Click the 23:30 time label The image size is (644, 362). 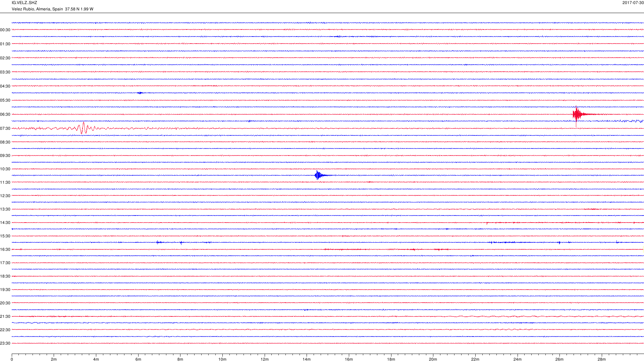5,343
